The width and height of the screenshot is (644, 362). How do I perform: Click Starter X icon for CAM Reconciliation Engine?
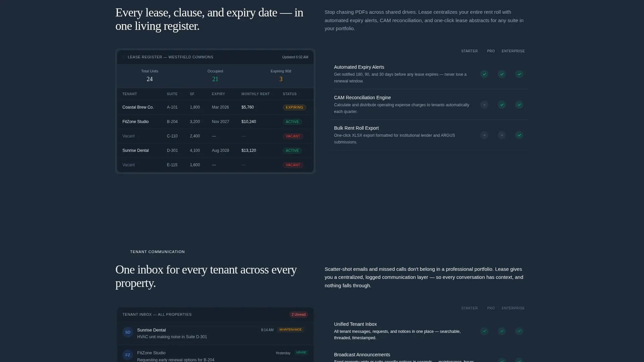tap(484, 105)
